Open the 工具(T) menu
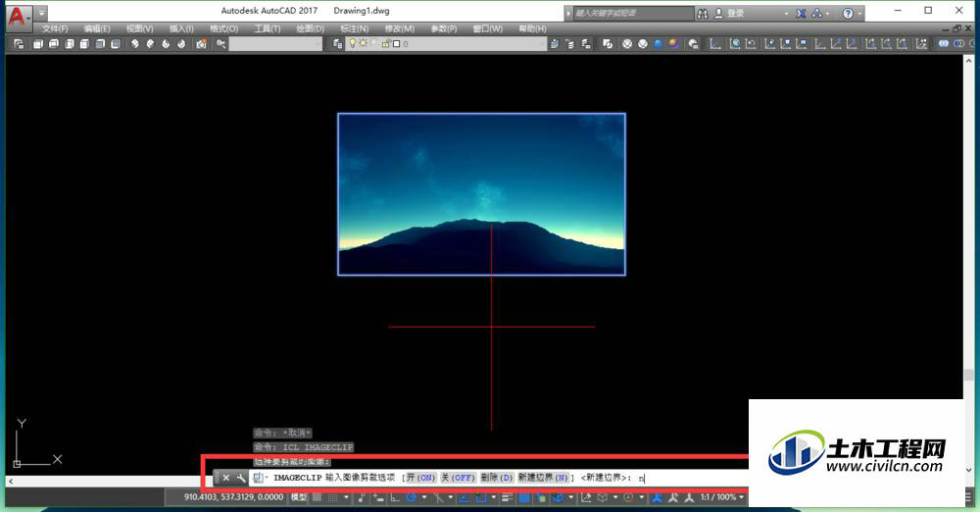Viewport: 980px width, 512px height. (268, 28)
